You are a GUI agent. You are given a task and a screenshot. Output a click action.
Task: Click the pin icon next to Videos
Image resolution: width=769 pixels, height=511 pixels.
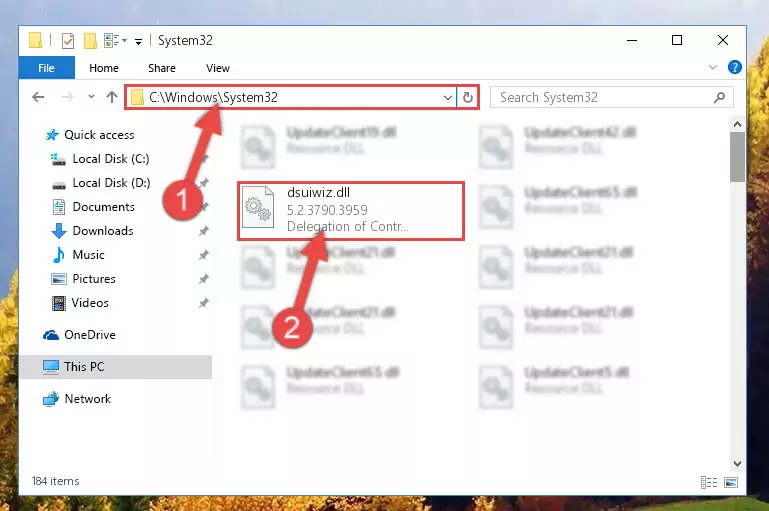(204, 303)
